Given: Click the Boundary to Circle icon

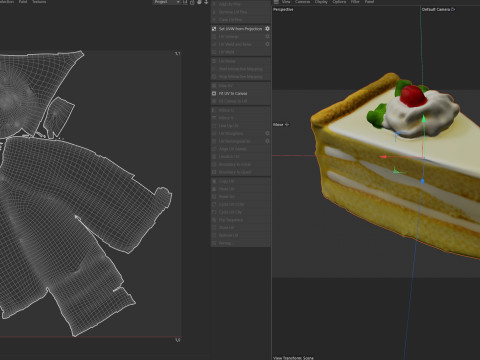Looking at the screenshot, I should pos(214,164).
